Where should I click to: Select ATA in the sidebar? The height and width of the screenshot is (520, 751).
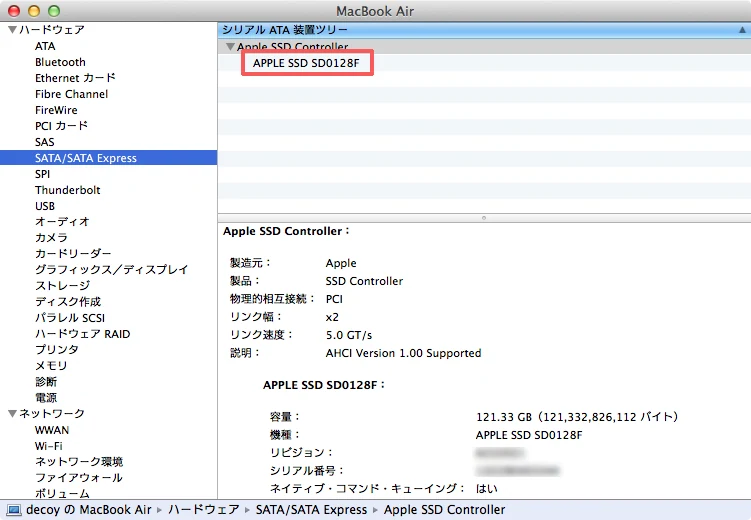[45, 46]
